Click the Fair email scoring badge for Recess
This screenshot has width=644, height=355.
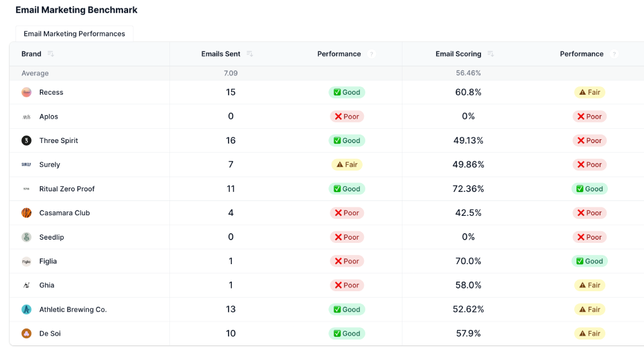click(x=589, y=92)
